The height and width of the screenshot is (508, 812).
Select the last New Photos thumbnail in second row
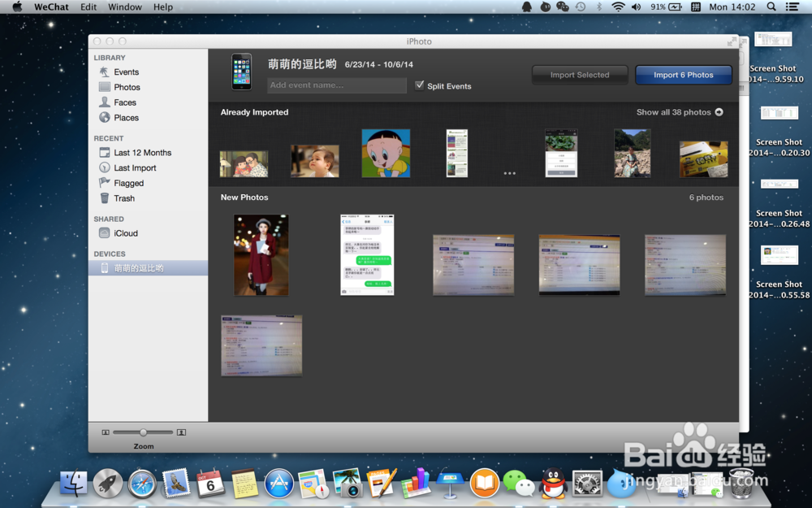point(261,345)
